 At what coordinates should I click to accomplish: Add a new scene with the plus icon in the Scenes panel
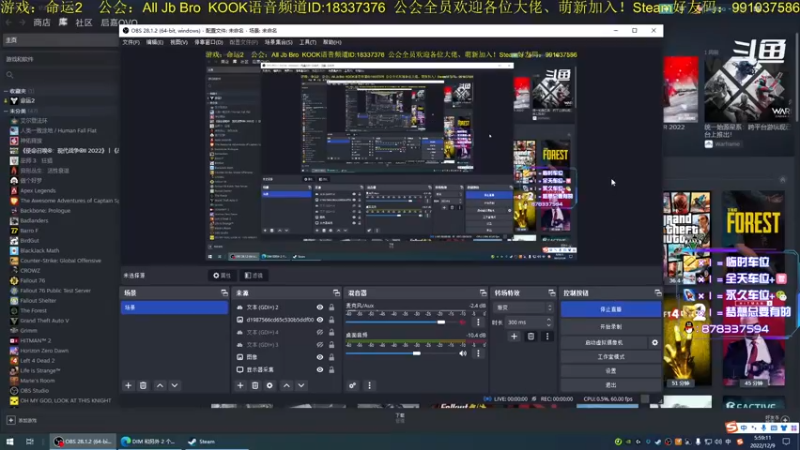click(x=128, y=386)
